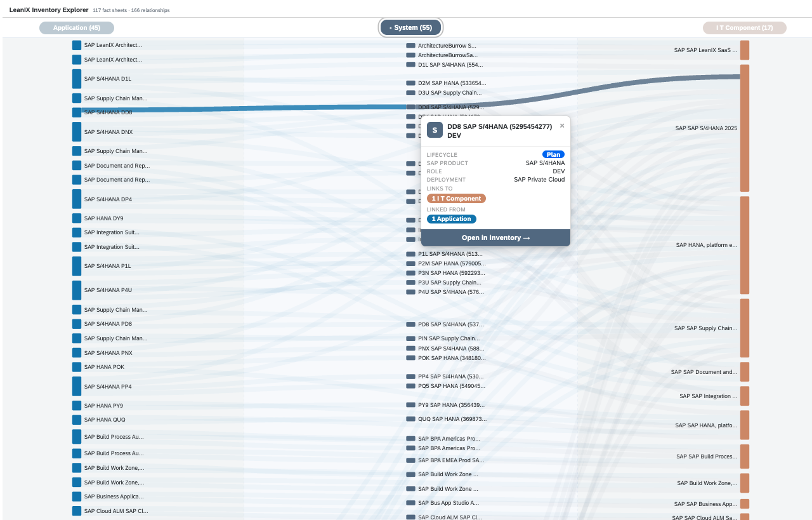Click the blue node square next to SAP HANA DY9

point(77,218)
